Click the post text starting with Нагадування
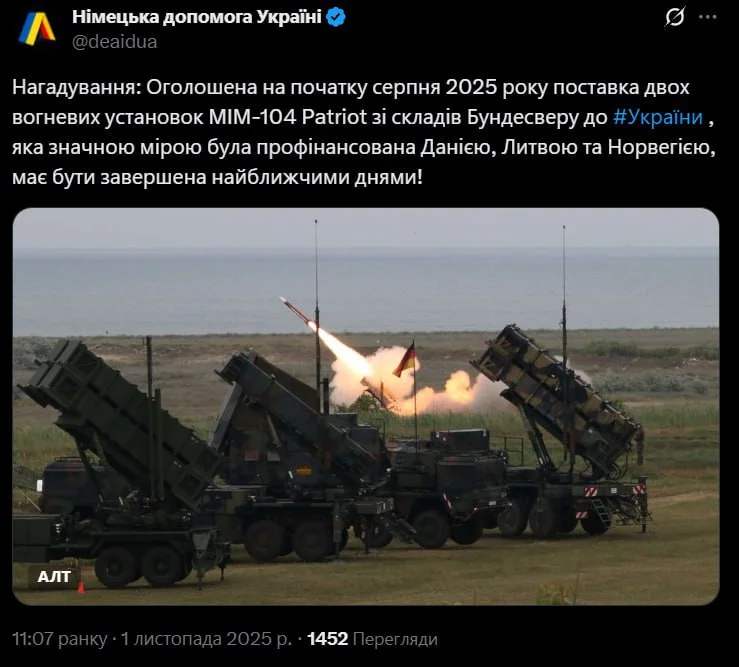This screenshot has width=739, height=667. [364, 132]
